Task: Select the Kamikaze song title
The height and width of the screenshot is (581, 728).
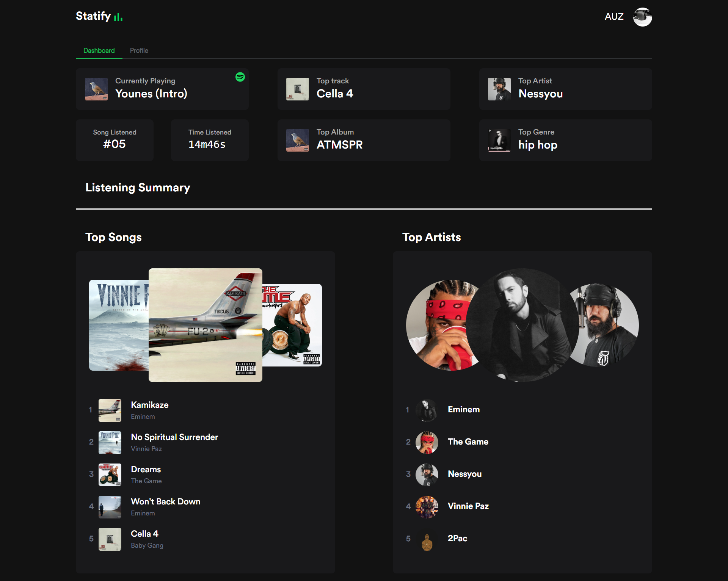Action: [150, 405]
